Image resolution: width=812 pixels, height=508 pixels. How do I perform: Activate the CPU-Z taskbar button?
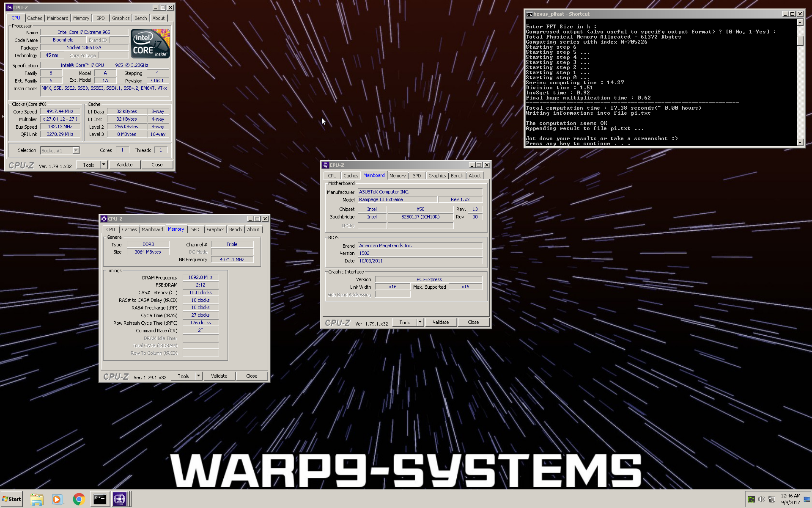120,499
